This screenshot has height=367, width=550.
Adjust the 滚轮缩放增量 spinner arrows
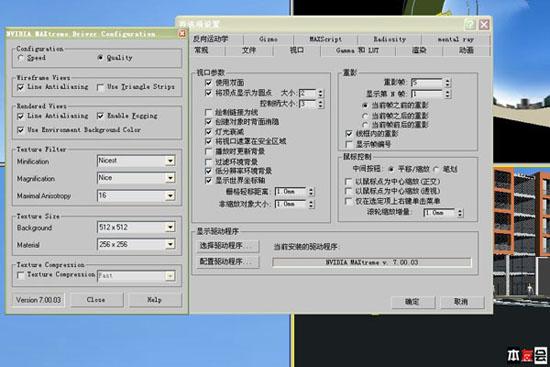[x=460, y=213]
